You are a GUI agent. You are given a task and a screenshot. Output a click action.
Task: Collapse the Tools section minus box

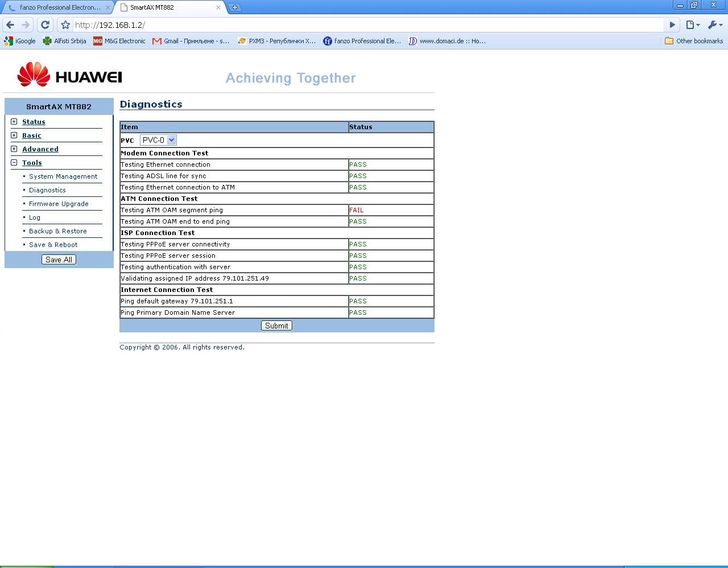(x=14, y=163)
